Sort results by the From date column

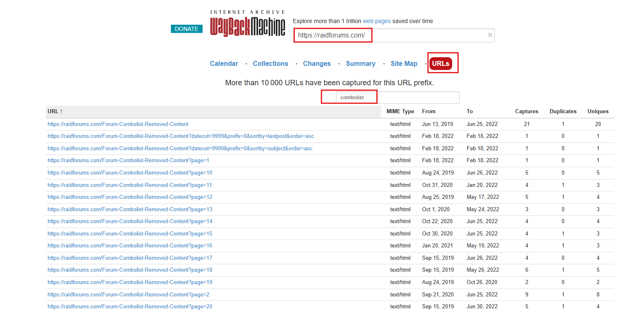[429, 111]
